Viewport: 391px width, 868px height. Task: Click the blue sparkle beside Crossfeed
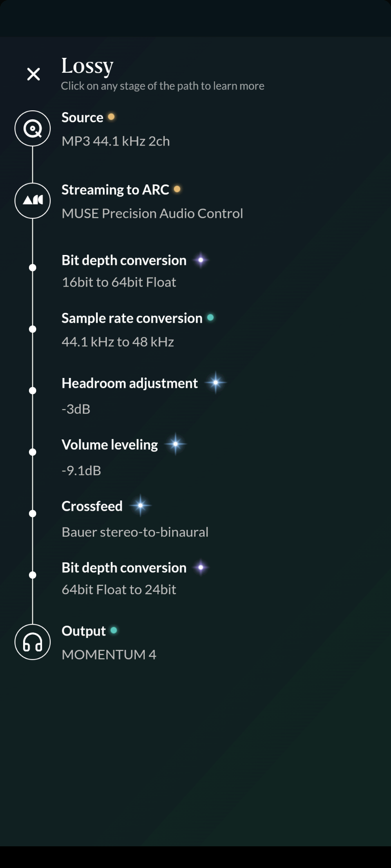pos(140,505)
